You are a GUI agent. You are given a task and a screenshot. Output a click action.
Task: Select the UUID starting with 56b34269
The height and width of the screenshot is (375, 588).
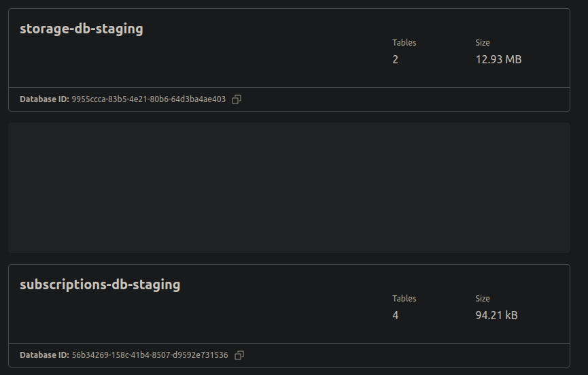pos(150,355)
